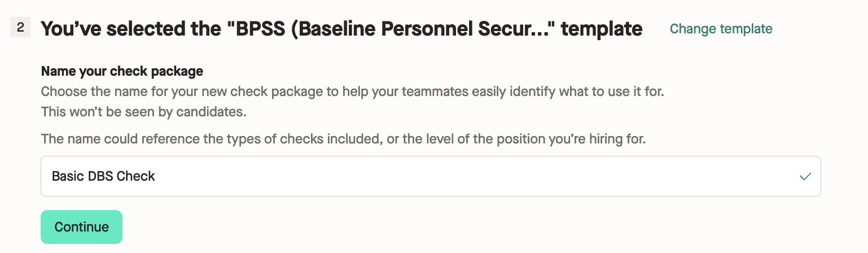Click the step 2 number badge
Viewport: 868px width, 253px height.
click(x=20, y=28)
